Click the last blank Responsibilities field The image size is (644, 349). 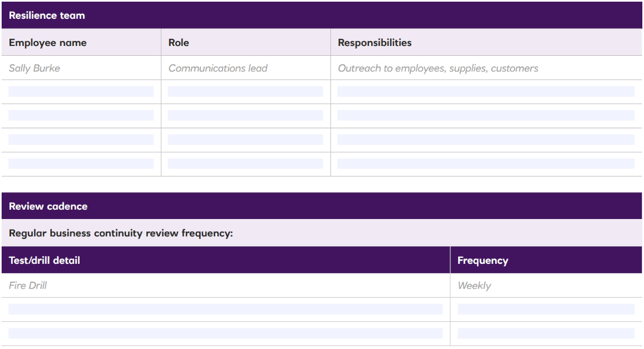point(486,164)
